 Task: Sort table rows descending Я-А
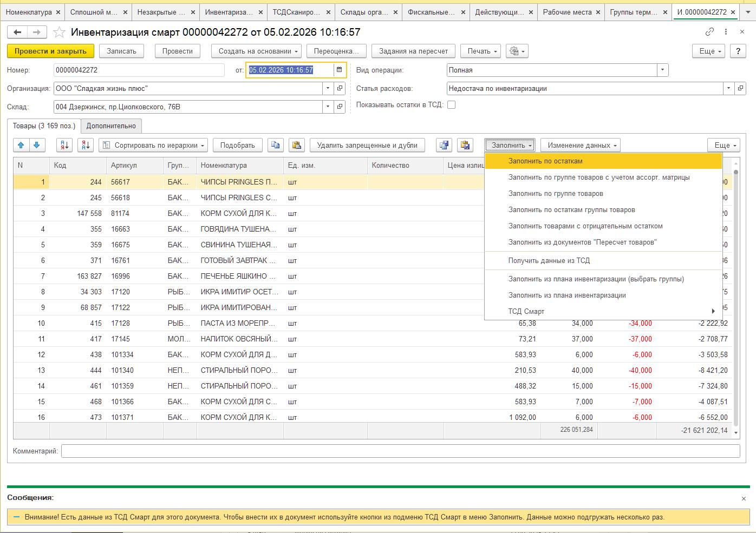pyautogui.click(x=86, y=145)
